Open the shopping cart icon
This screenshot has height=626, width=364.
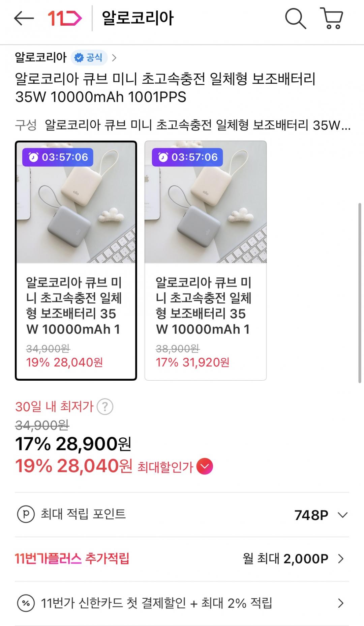click(x=332, y=18)
